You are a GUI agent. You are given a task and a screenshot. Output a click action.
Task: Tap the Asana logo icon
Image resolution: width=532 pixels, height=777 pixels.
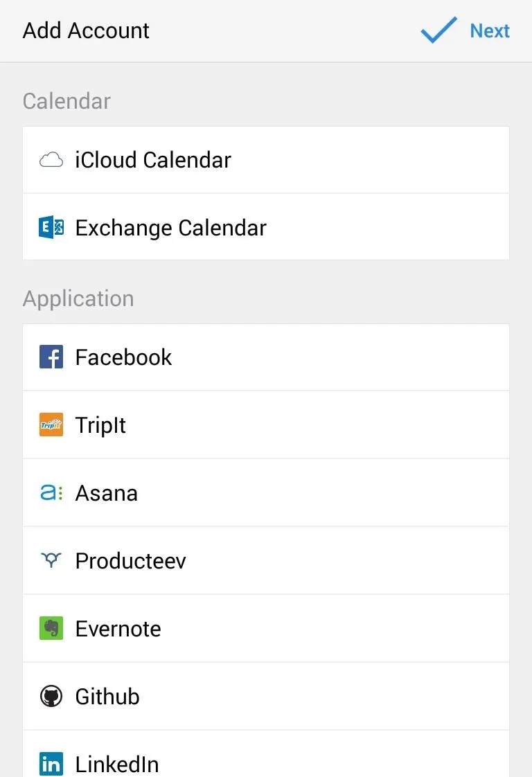tap(51, 492)
